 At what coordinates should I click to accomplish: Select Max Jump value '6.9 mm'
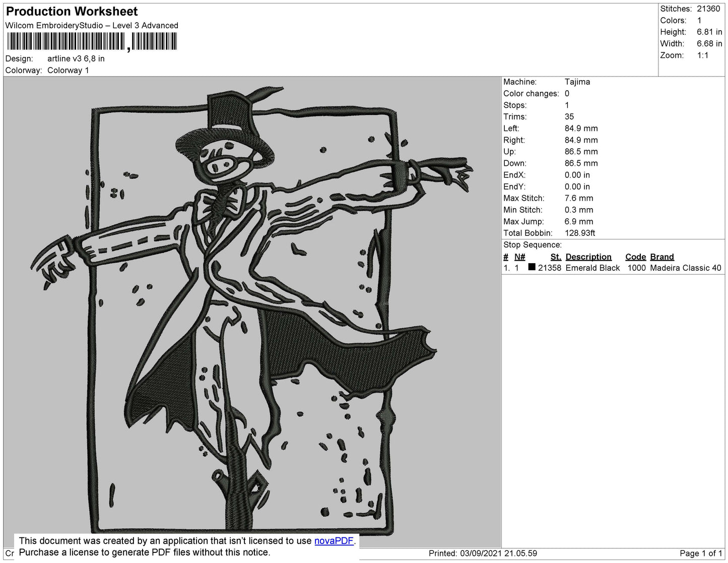(x=579, y=221)
